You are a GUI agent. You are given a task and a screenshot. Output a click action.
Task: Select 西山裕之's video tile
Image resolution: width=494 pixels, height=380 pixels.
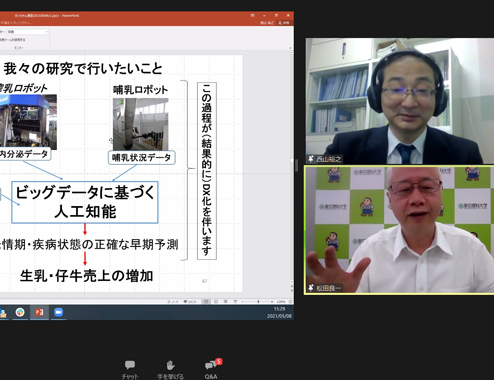coord(400,101)
